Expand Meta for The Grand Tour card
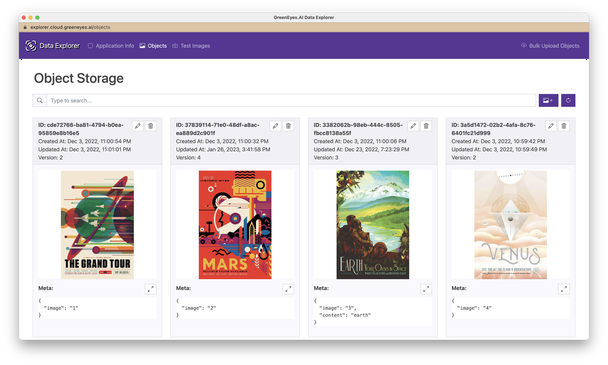The image size is (608, 365). point(150,289)
